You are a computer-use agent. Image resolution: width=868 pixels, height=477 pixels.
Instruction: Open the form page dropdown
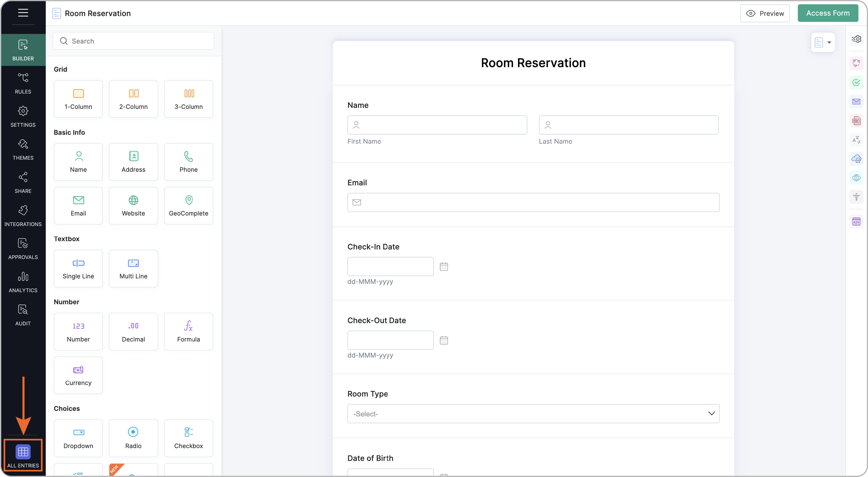point(823,42)
